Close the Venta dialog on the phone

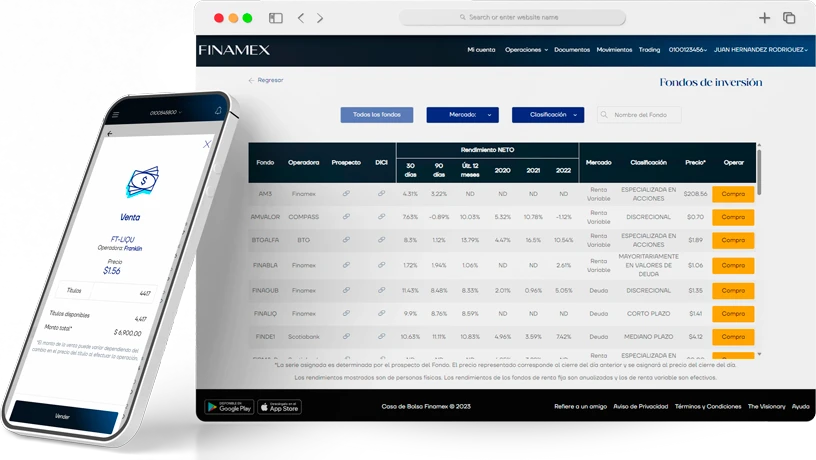(207, 144)
